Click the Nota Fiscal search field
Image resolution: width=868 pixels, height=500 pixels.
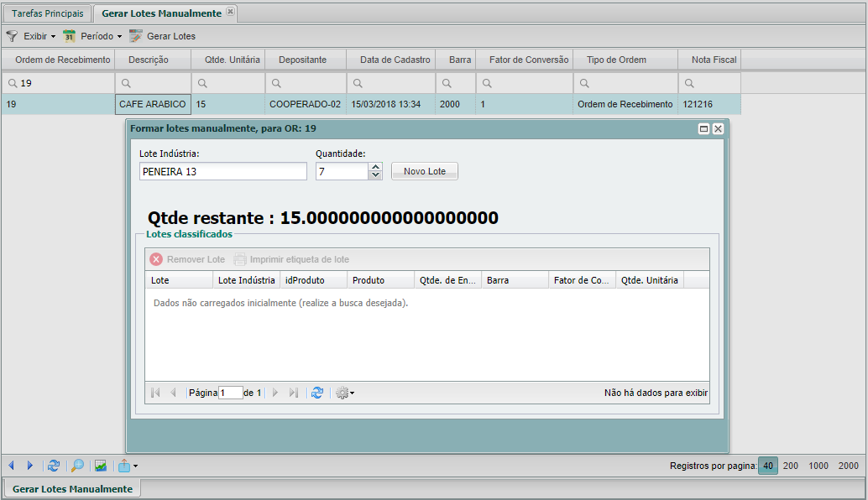709,83
